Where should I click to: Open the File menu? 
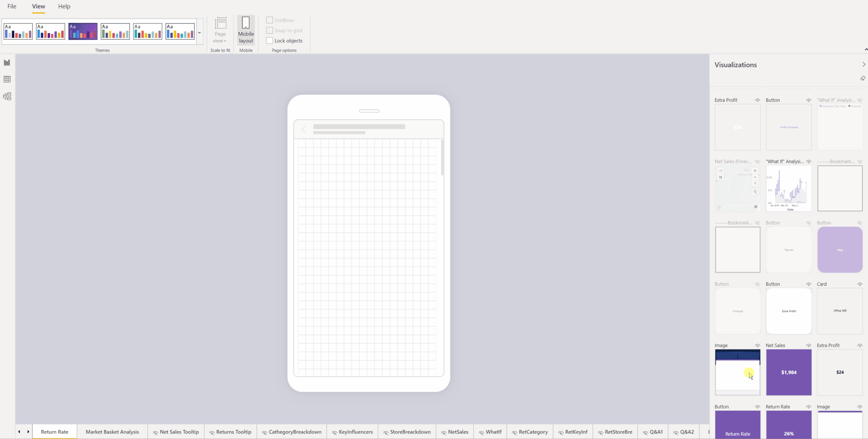click(12, 6)
